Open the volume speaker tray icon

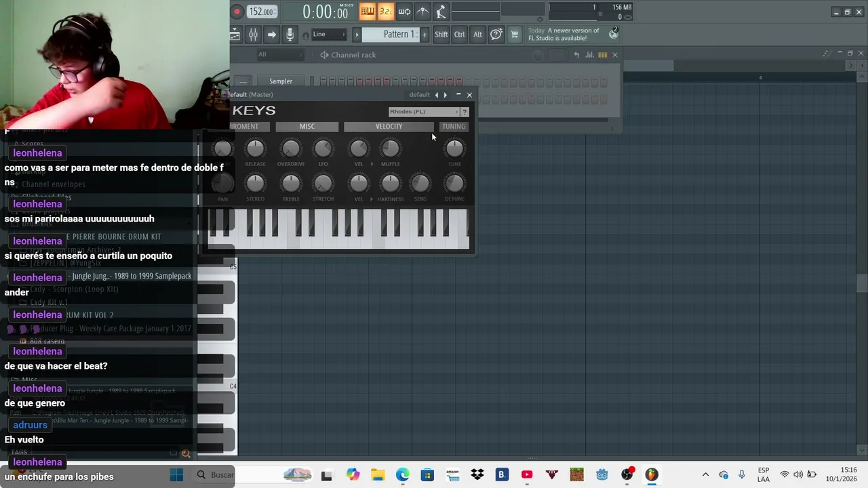798,475
